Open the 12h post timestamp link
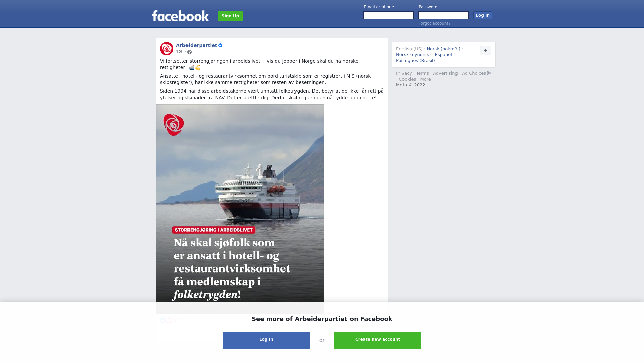644x362 pixels. 180,52
